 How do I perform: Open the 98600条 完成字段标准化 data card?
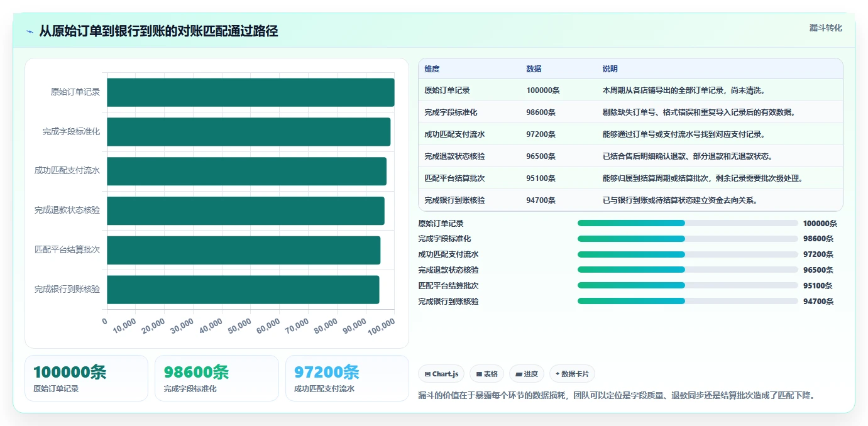tap(216, 378)
